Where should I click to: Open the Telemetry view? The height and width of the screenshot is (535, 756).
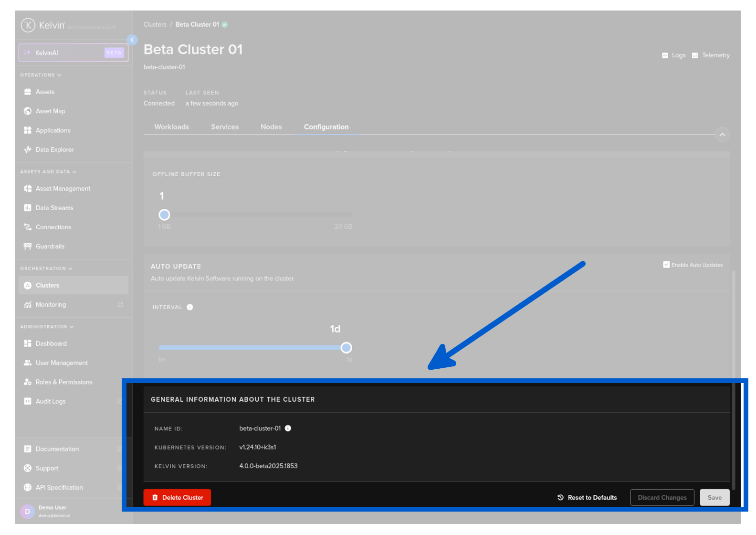pyautogui.click(x=711, y=55)
